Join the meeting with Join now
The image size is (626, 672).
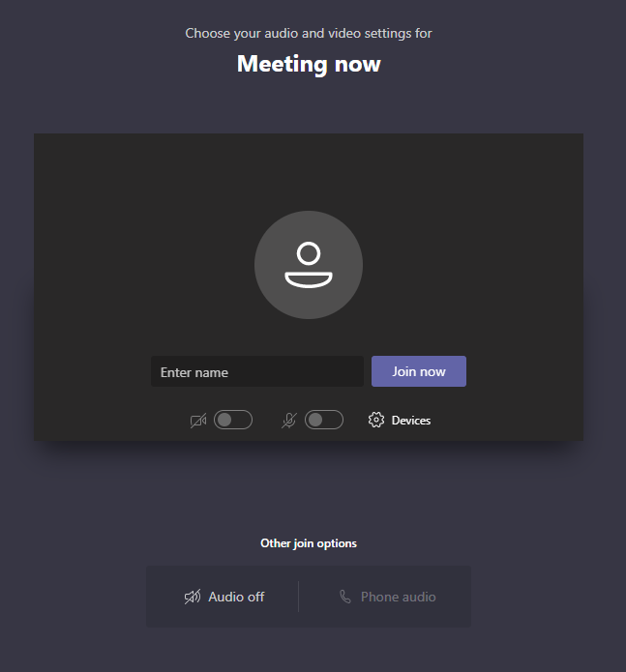point(419,371)
